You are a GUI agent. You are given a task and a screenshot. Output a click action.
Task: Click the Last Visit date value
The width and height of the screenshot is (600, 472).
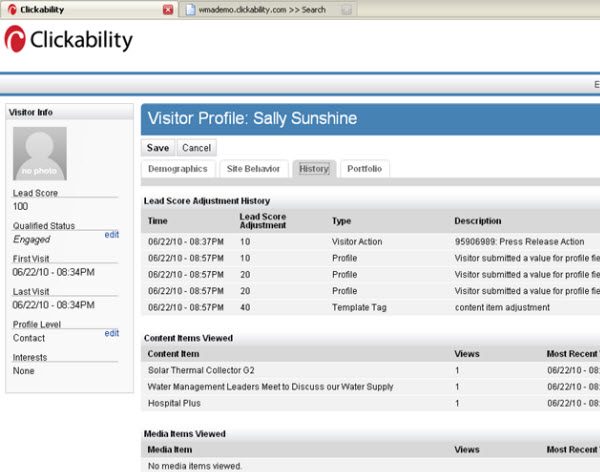54,305
